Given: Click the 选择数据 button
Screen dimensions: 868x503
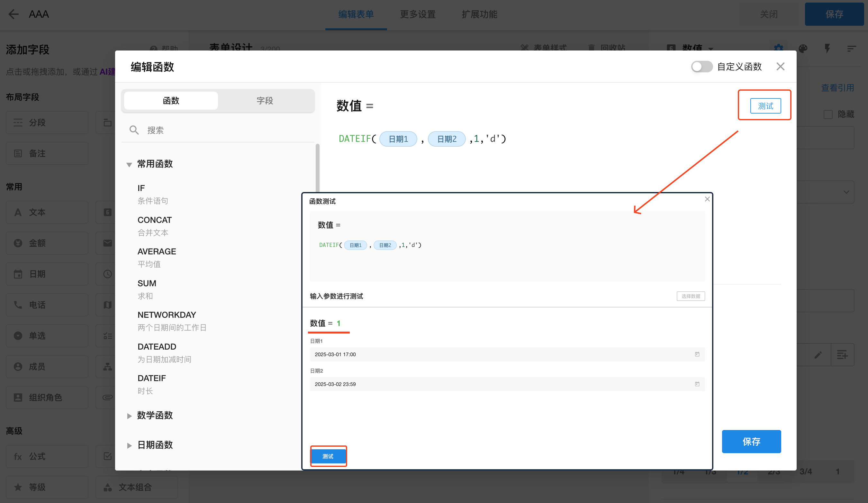Looking at the screenshot, I should click(690, 296).
